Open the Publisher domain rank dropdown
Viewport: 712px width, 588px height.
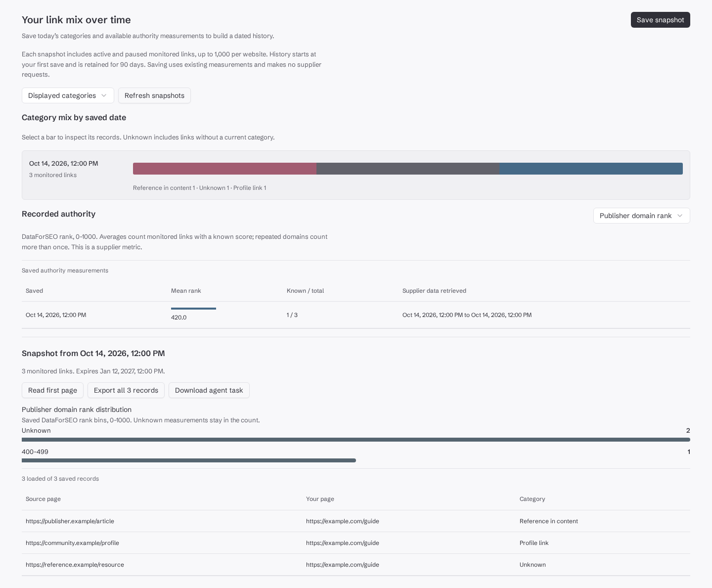[x=641, y=216]
